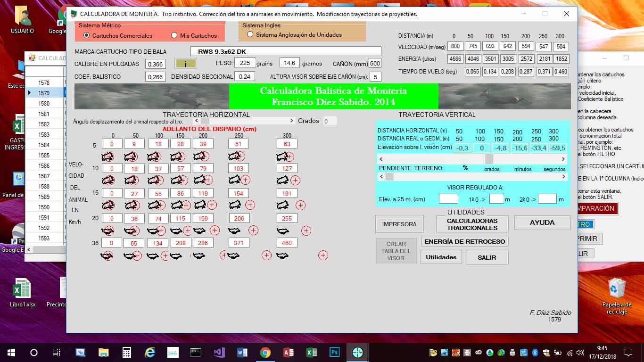Screen dimensions: 644x362
Task: Open the Windows Calculator taskbar icon
Action: pos(127,352)
